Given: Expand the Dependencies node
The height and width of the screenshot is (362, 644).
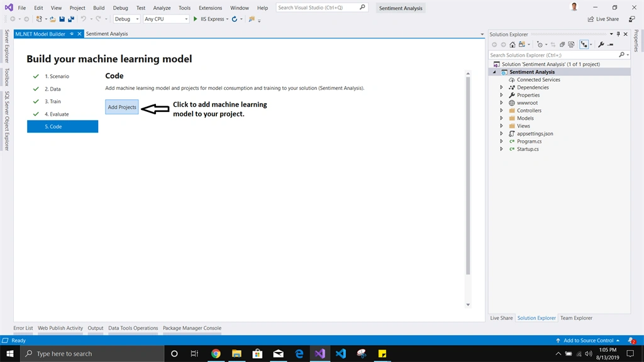Looking at the screenshot, I should pos(501,87).
